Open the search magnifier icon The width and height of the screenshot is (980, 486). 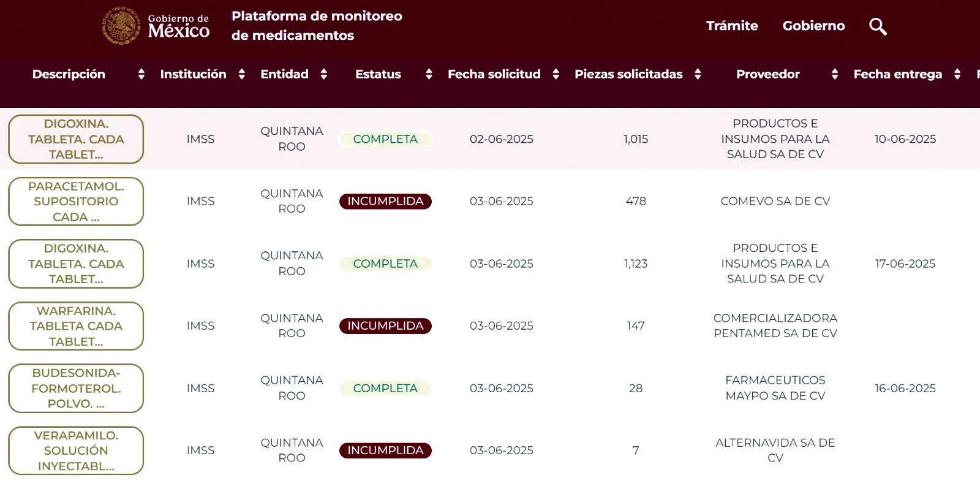coord(878,26)
